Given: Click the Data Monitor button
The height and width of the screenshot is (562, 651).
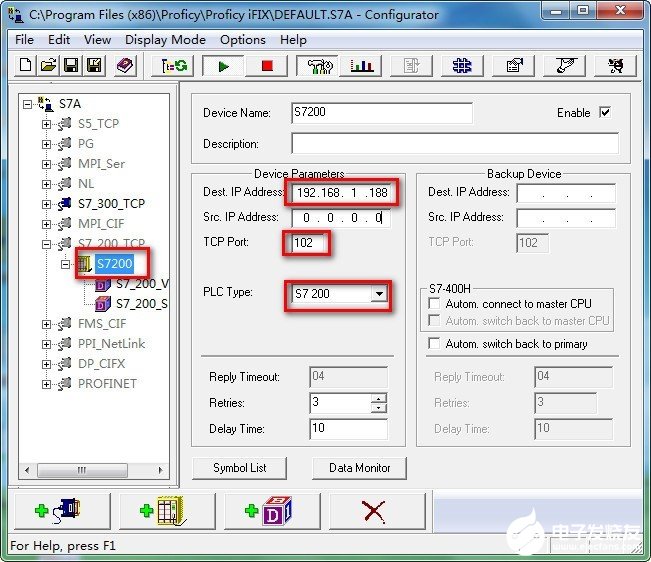Looking at the screenshot, I should click(360, 468).
